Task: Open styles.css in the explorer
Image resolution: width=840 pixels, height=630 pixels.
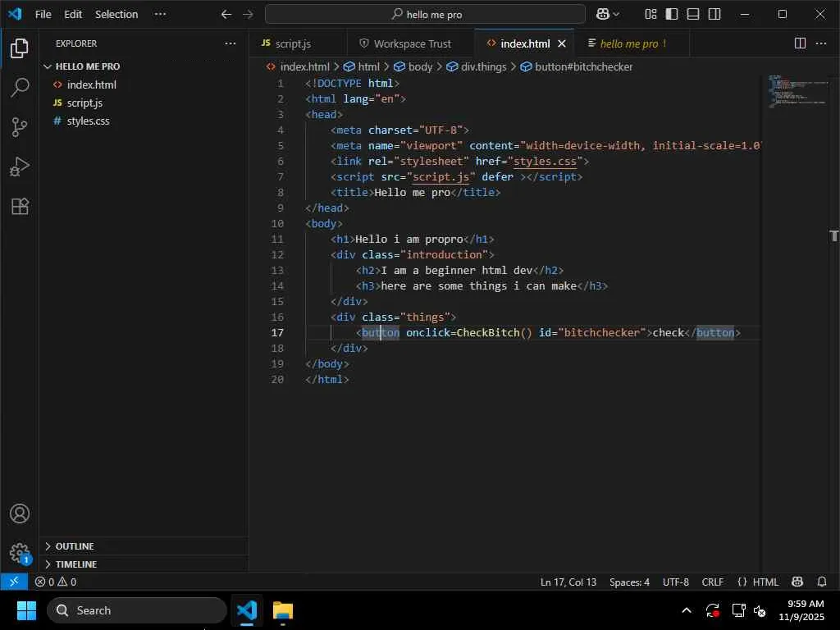Action: point(88,121)
